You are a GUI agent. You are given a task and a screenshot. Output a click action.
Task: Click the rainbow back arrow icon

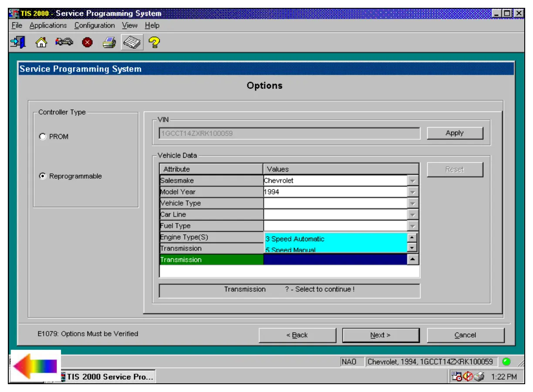[x=35, y=366]
